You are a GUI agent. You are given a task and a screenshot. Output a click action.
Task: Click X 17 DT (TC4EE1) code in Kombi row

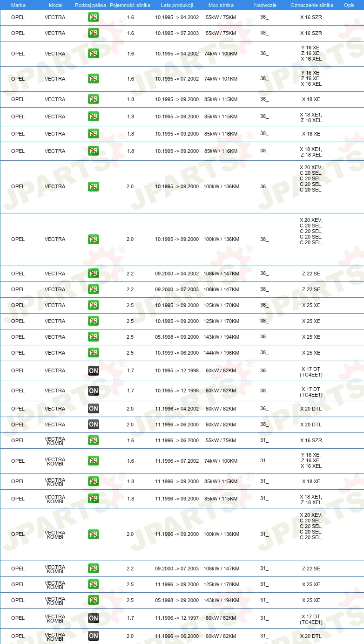(x=311, y=619)
